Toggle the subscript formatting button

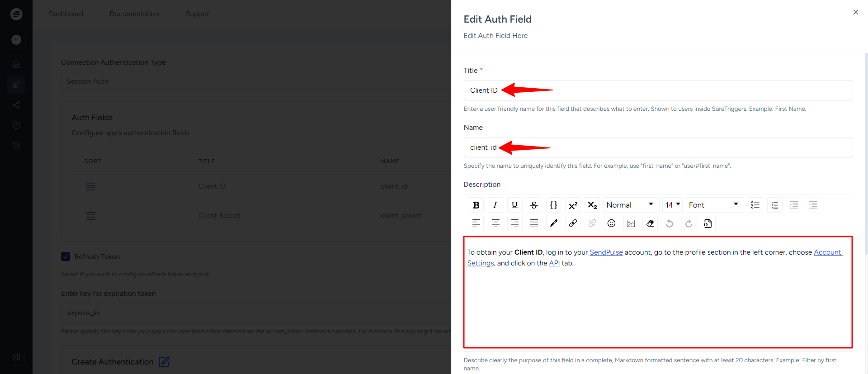pyautogui.click(x=592, y=205)
